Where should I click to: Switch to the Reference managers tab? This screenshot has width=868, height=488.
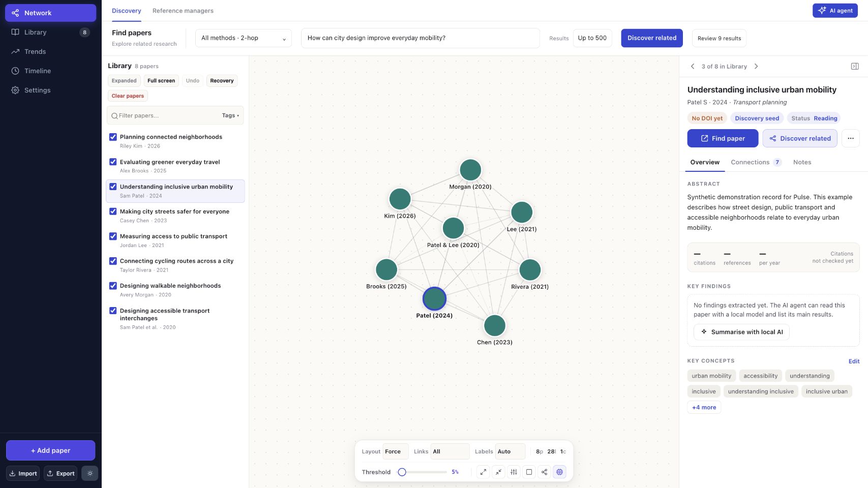183,11
